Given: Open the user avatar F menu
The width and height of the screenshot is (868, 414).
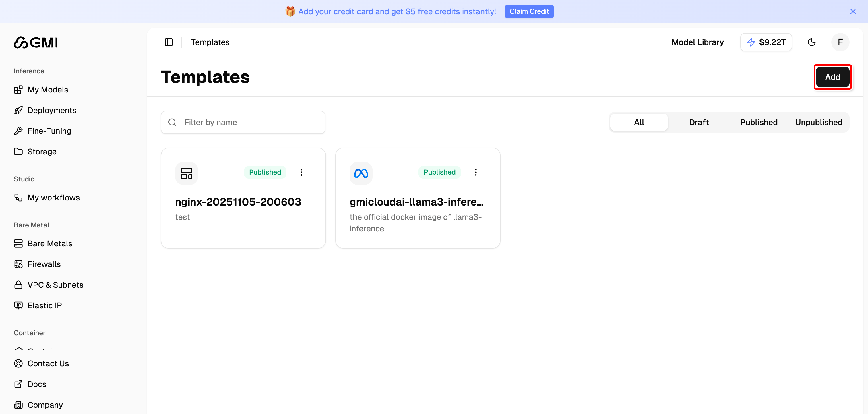Looking at the screenshot, I should tap(840, 42).
